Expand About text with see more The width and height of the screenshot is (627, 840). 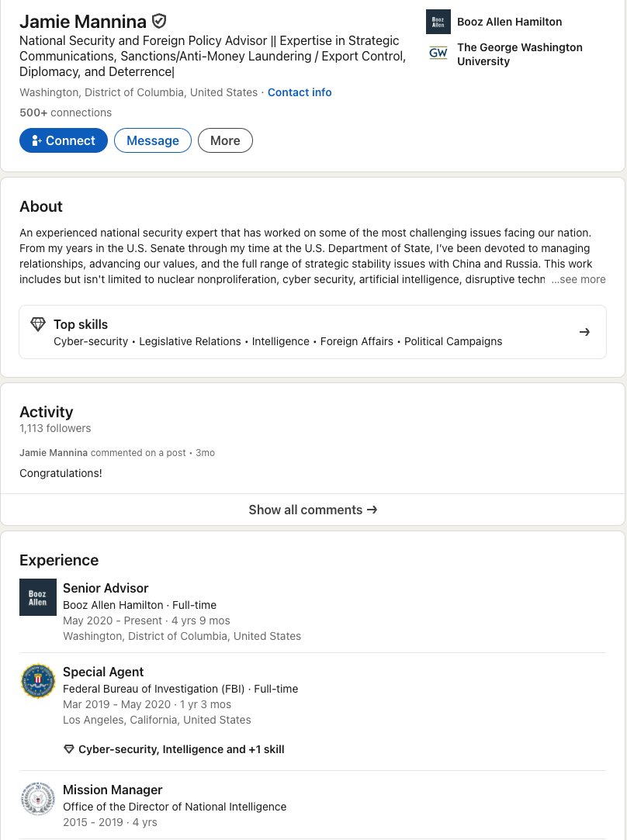pos(578,279)
